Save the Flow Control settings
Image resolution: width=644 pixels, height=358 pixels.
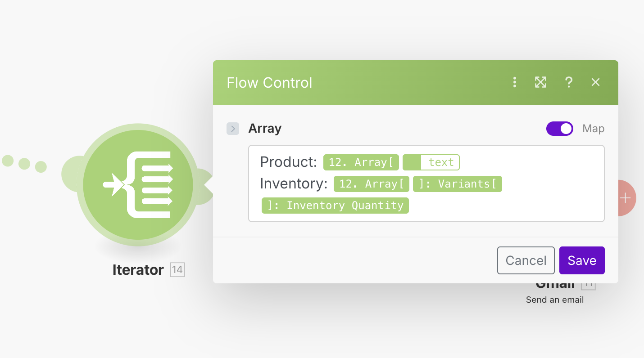point(581,260)
